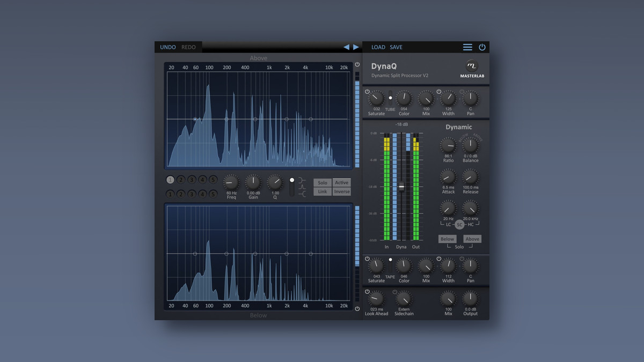Select band 4 in upper row
The width and height of the screenshot is (644, 362).
click(x=202, y=180)
